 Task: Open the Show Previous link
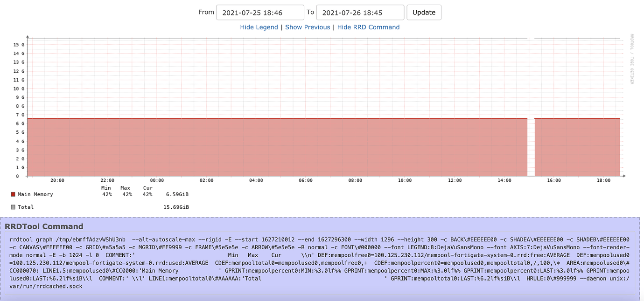[x=308, y=27]
